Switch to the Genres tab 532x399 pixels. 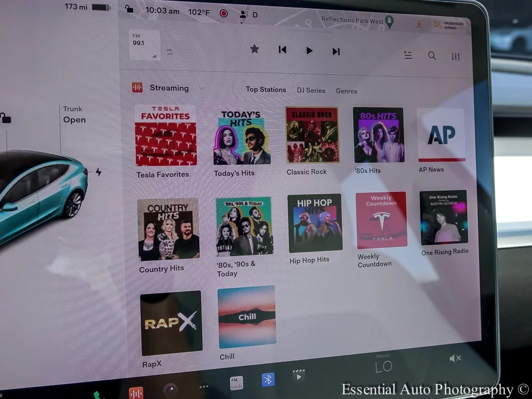click(x=346, y=91)
